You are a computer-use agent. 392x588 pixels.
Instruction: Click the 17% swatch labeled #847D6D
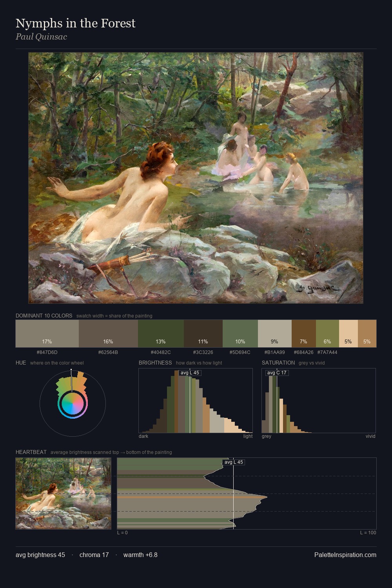47,334
